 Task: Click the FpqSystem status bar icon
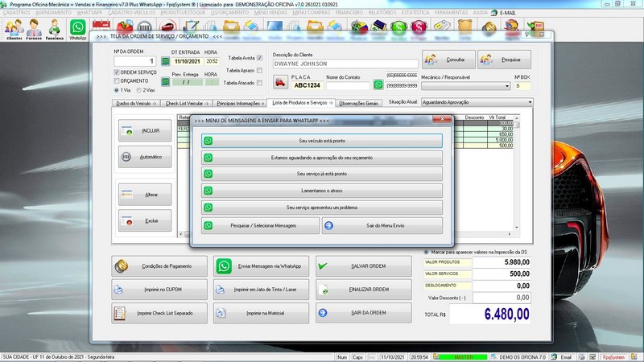(613, 357)
